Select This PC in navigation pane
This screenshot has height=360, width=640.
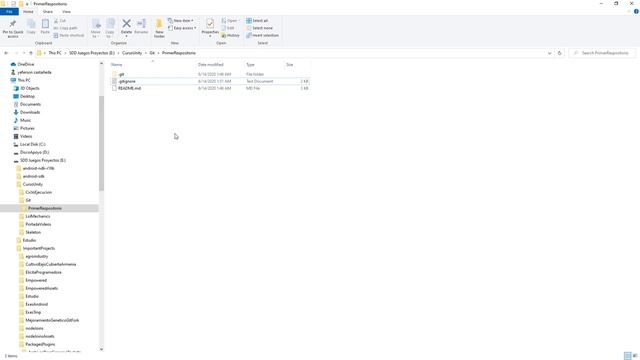click(x=24, y=80)
